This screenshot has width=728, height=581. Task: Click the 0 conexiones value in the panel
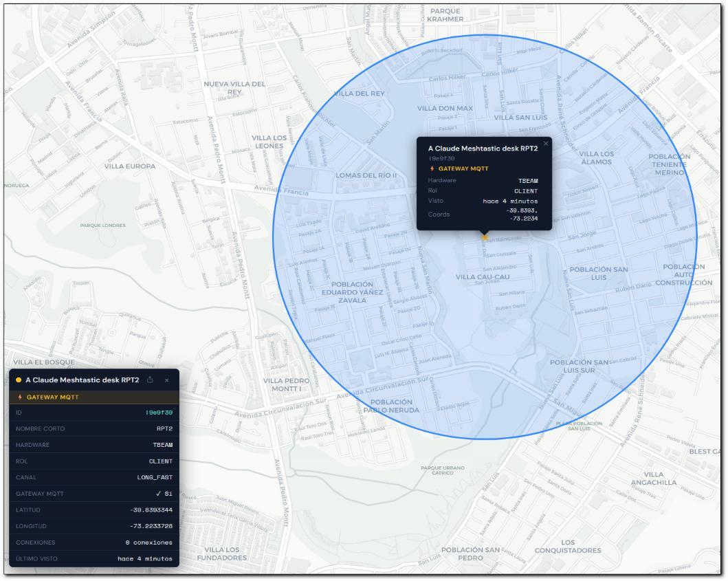pyautogui.click(x=149, y=542)
